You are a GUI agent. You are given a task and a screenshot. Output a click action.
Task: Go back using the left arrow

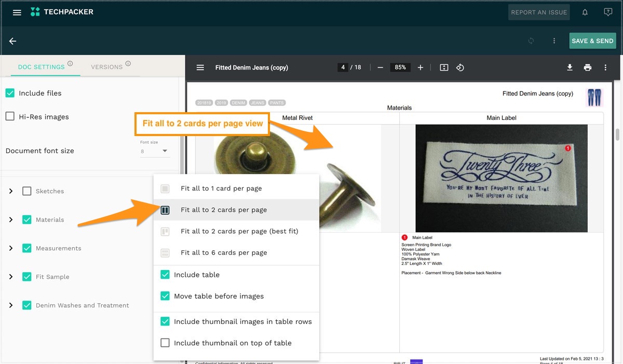13,41
